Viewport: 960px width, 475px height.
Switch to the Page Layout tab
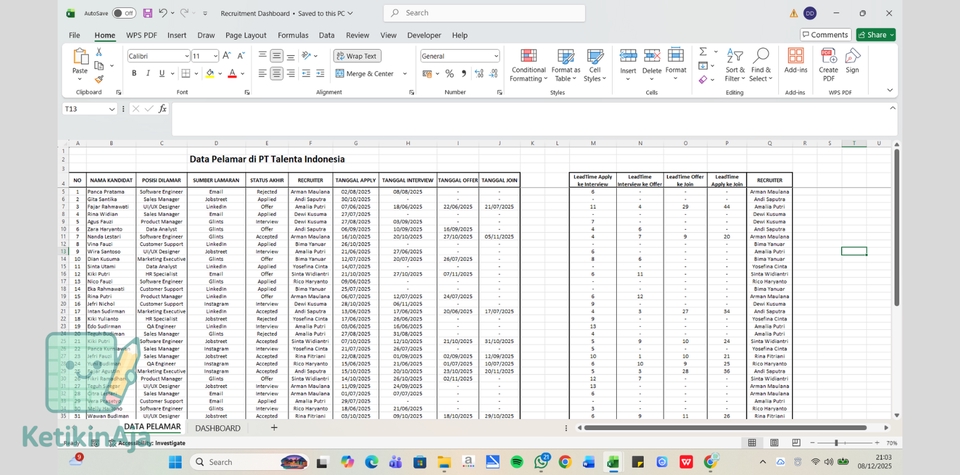246,36
